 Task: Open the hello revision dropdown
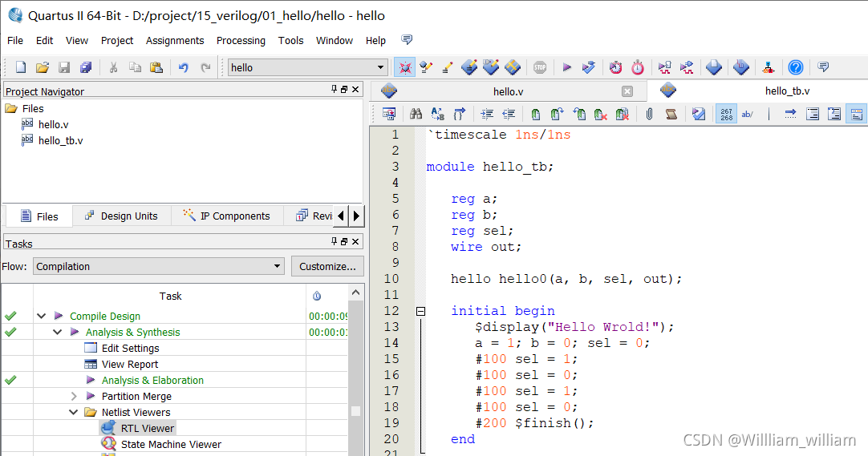[381, 67]
